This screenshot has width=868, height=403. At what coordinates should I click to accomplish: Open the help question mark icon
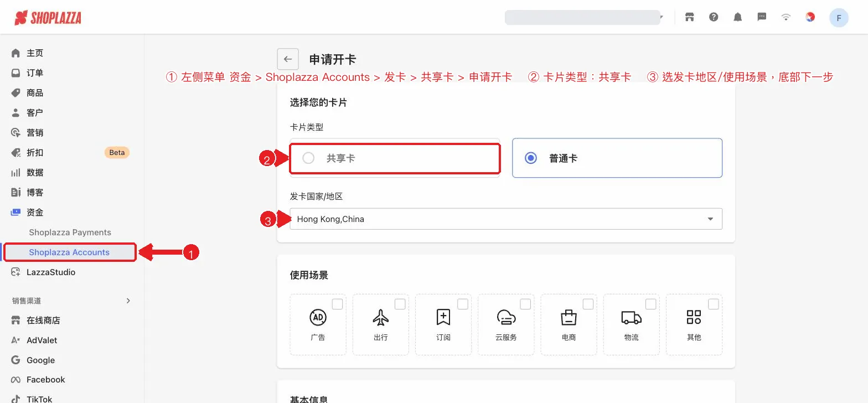pyautogui.click(x=714, y=17)
